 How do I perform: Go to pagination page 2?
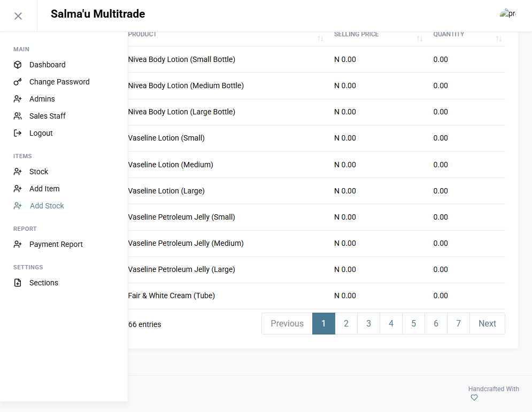[x=346, y=323]
